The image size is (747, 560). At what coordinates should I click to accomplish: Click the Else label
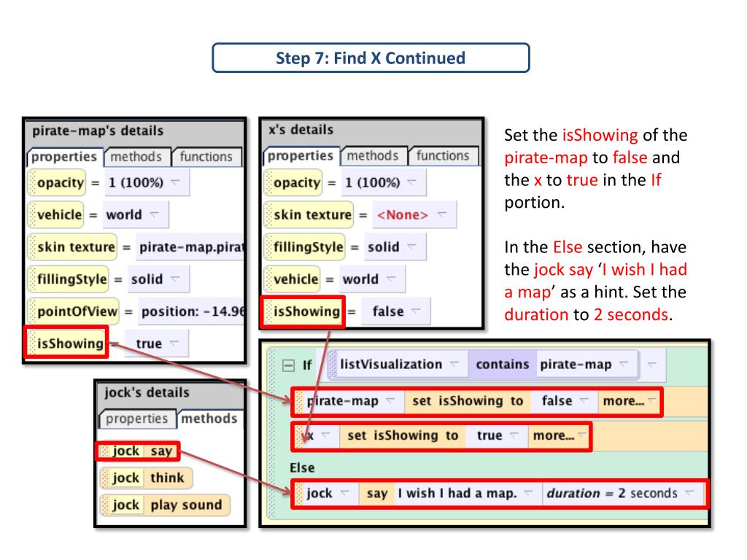(x=302, y=467)
